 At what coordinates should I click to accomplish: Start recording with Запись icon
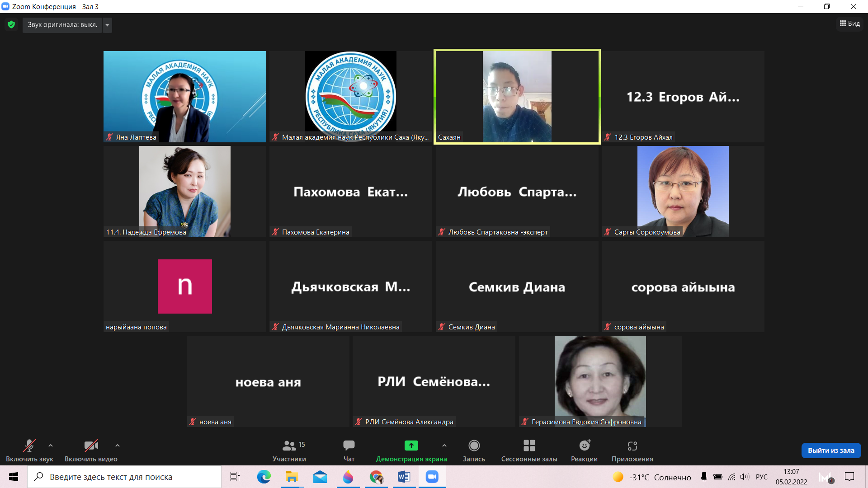[474, 446]
